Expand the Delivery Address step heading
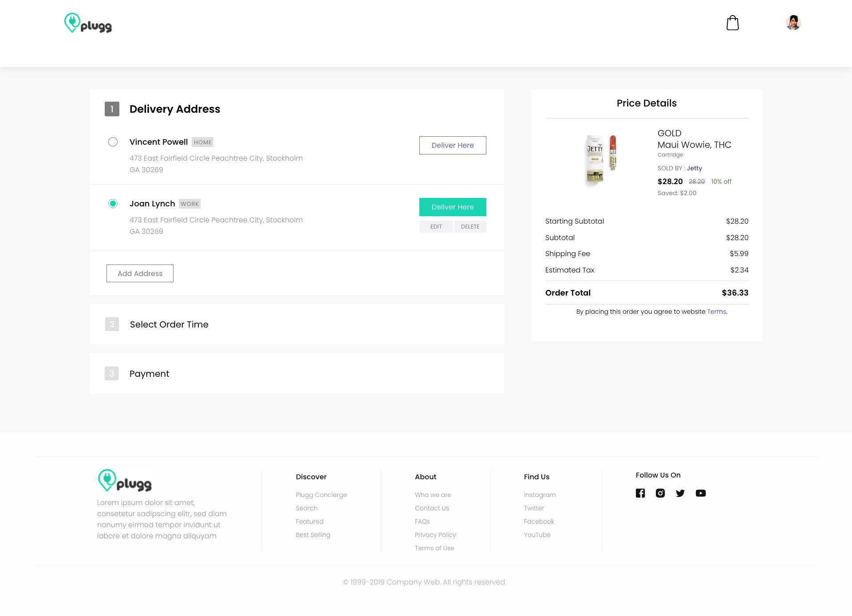852x616 pixels. click(175, 109)
